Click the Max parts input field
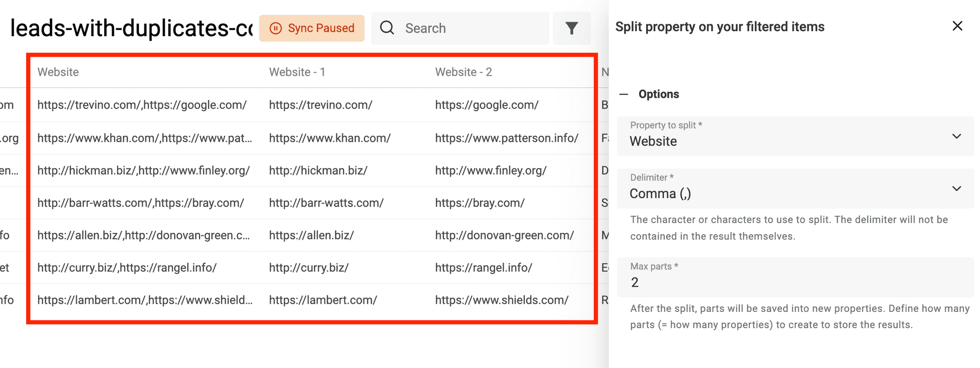This screenshot has height=368, width=980. point(795,282)
